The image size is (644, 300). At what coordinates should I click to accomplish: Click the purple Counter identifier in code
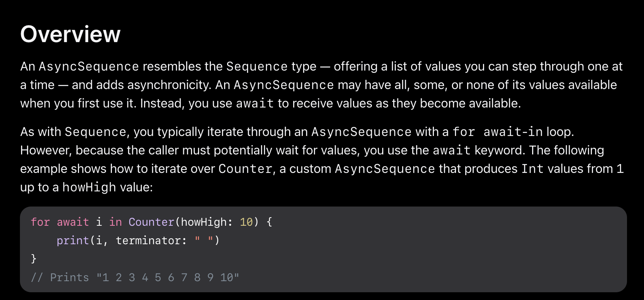(151, 222)
